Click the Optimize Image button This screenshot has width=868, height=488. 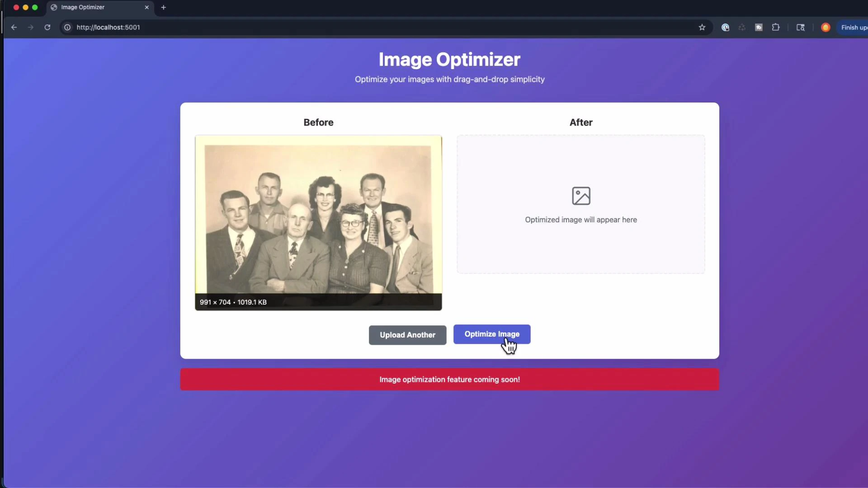coord(491,334)
